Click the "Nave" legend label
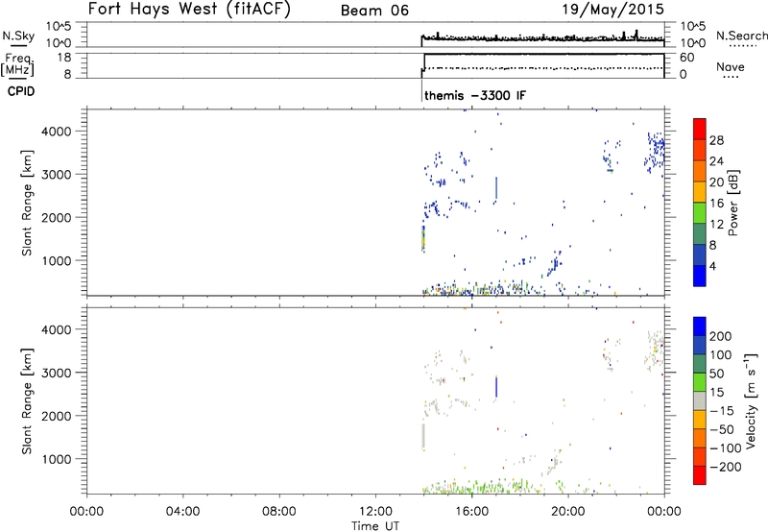The image size is (768, 532). [731, 66]
